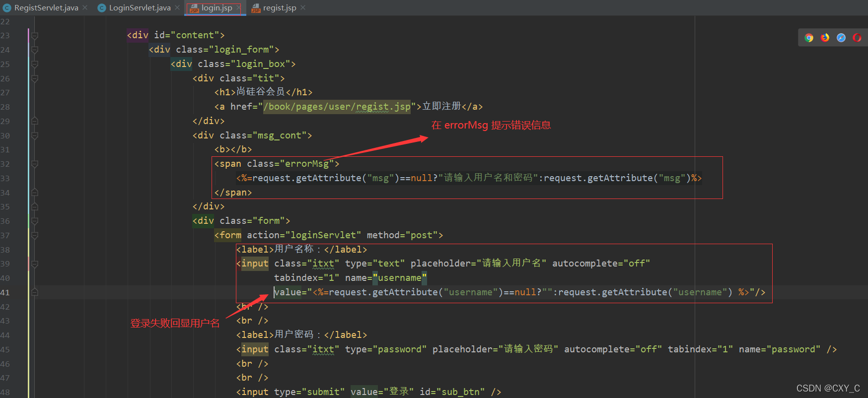Viewport: 868px width, 398px height.
Task: Close the regist.jsp tab
Action: click(x=303, y=7)
